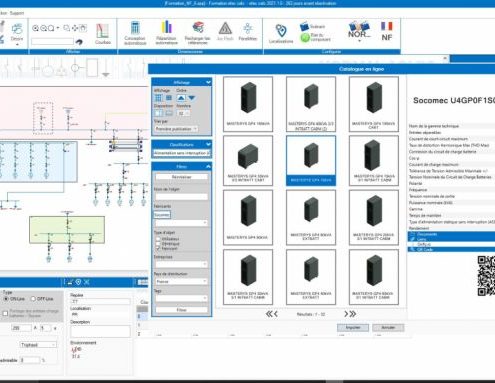Viewport: 495px width, 383px height.
Task: Click Recharger les références icon
Action: point(198,33)
